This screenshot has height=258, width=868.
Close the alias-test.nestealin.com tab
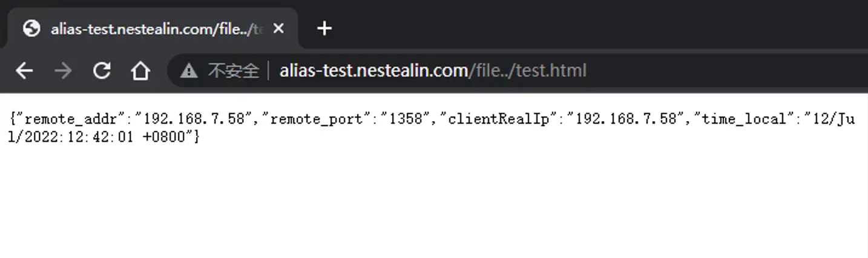coord(278,28)
